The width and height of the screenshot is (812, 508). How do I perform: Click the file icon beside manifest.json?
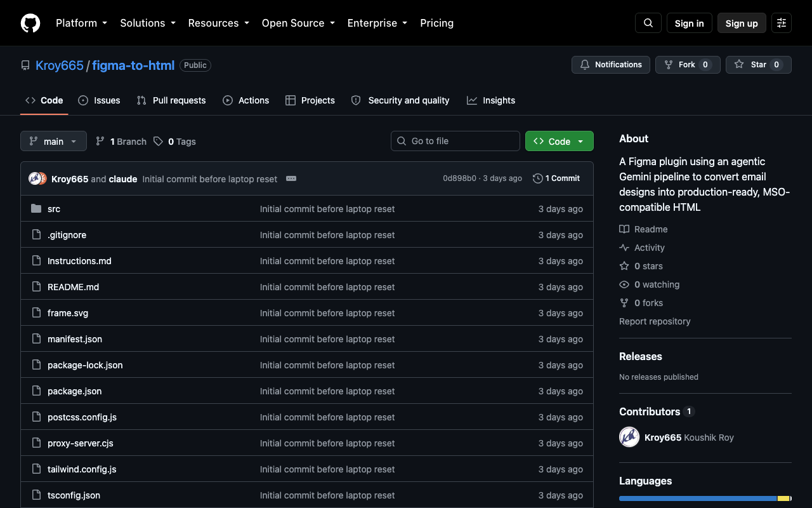click(36, 339)
